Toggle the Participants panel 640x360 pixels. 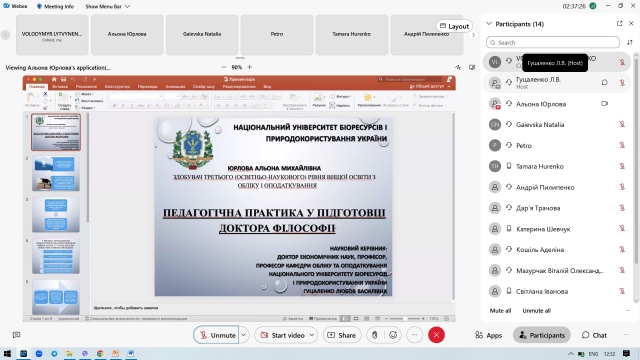(542, 335)
